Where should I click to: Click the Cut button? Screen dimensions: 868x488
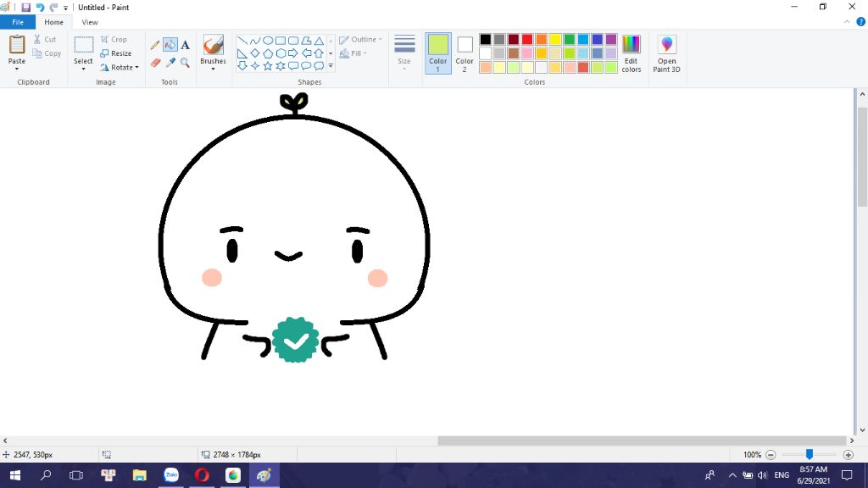tap(45, 39)
